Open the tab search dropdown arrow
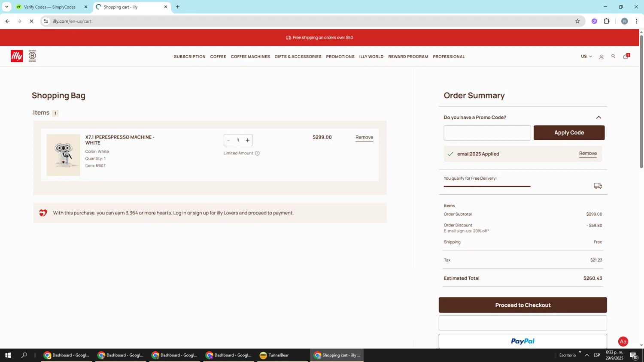 (6, 7)
